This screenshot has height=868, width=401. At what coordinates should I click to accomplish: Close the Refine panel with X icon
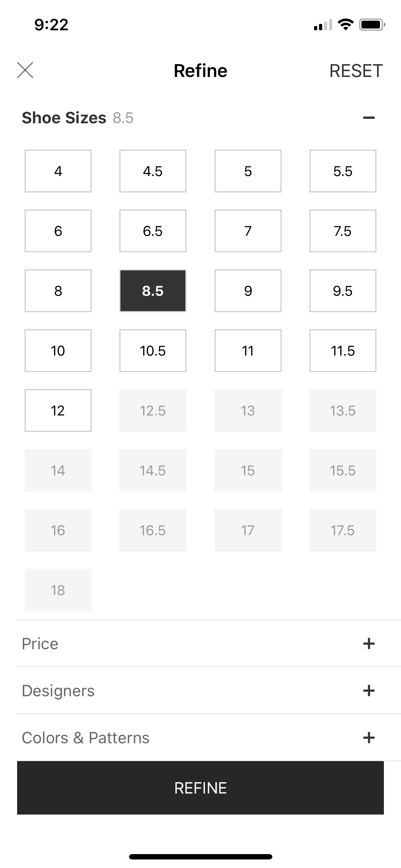pyautogui.click(x=25, y=70)
